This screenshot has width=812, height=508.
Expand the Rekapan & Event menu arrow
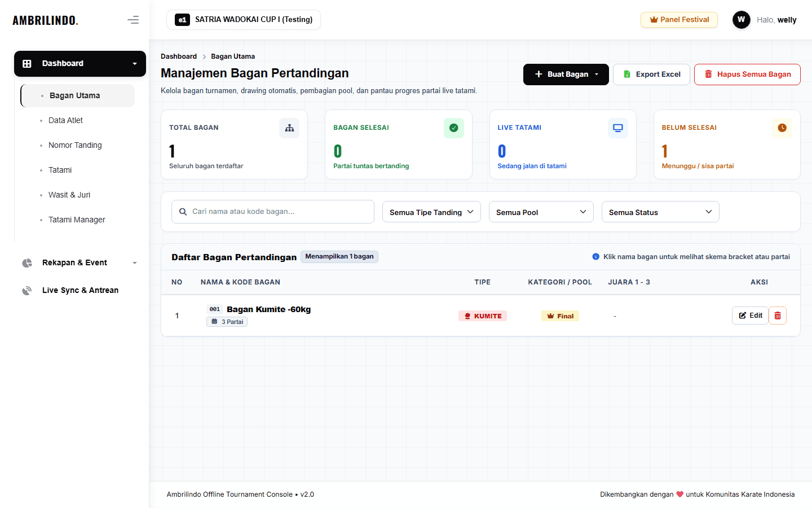135,263
